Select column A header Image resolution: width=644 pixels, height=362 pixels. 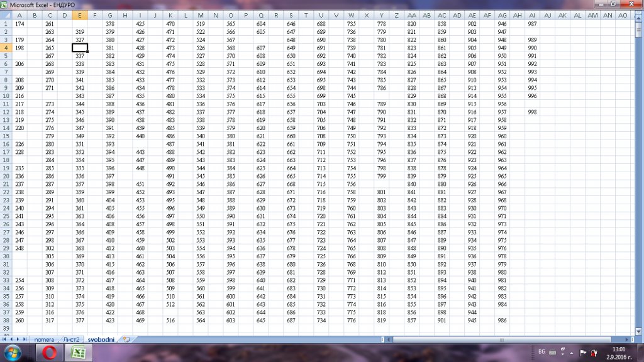point(19,15)
